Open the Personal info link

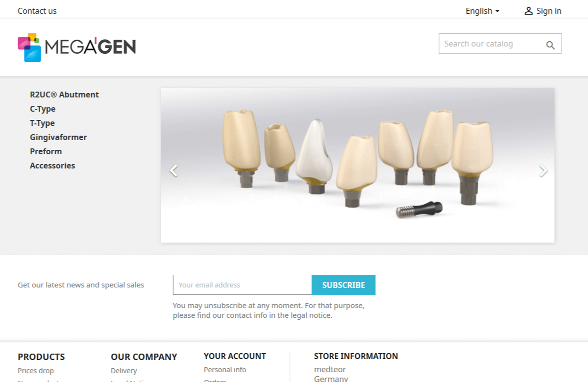point(225,370)
